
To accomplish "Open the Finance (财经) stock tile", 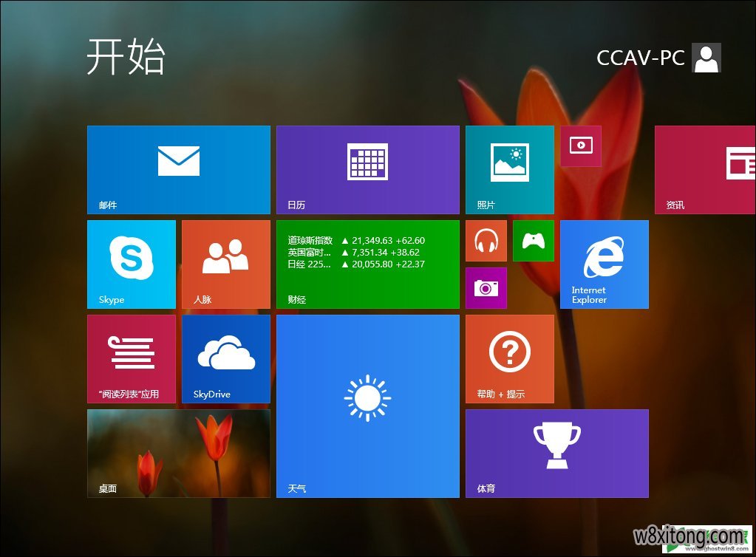I will (367, 264).
